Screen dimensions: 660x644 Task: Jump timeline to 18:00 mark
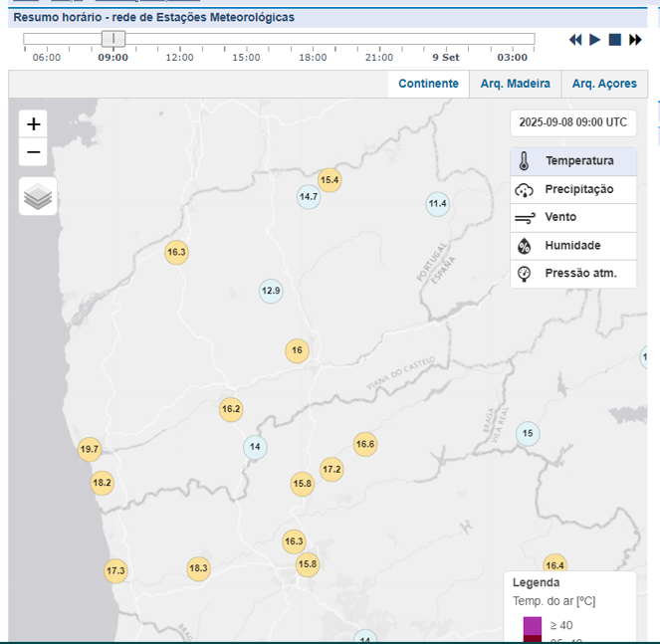(x=313, y=58)
